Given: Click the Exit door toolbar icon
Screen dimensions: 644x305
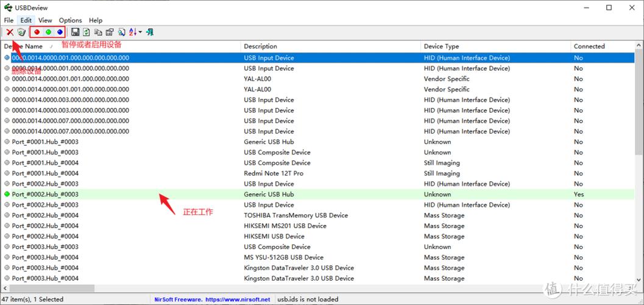Looking at the screenshot, I should pyautogui.click(x=150, y=32).
